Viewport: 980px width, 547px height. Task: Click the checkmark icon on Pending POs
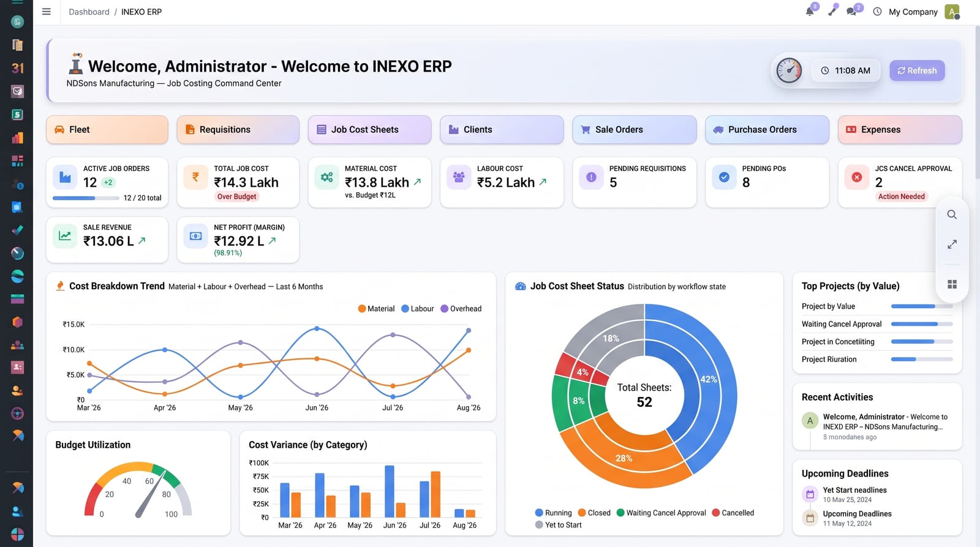[x=724, y=177]
